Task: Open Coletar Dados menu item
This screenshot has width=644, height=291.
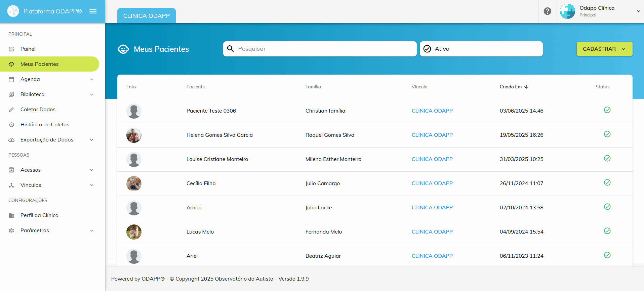Action: tap(49, 110)
